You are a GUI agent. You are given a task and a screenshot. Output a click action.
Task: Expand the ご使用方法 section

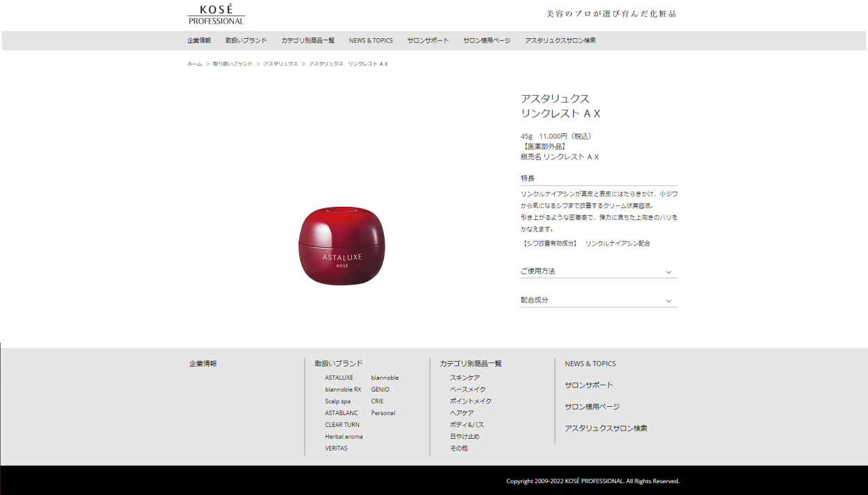click(x=599, y=271)
